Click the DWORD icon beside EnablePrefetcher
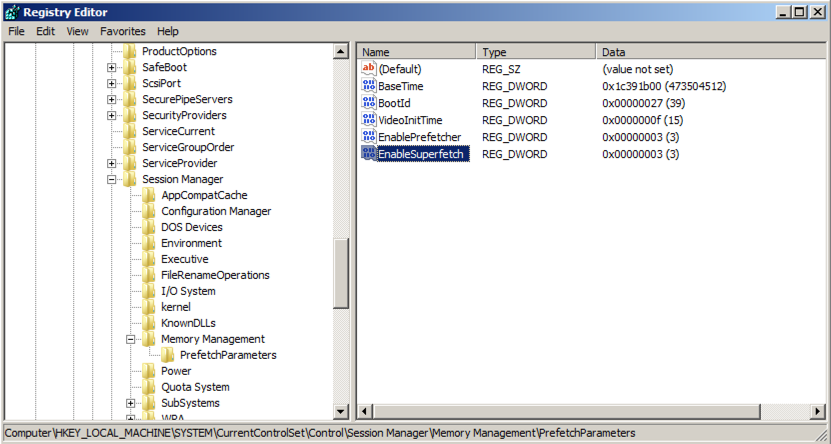 point(368,137)
